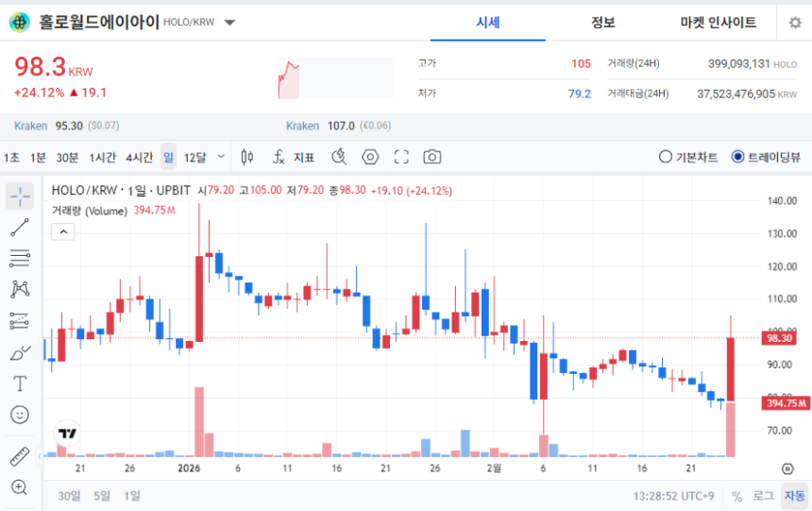Select the pattern drawing tool
812x511 pixels.
click(20, 289)
